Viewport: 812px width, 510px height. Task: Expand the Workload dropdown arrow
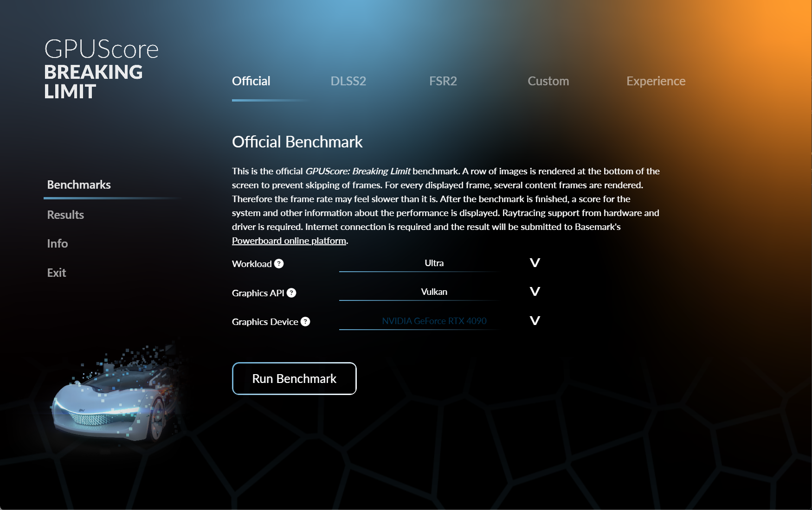pyautogui.click(x=535, y=263)
